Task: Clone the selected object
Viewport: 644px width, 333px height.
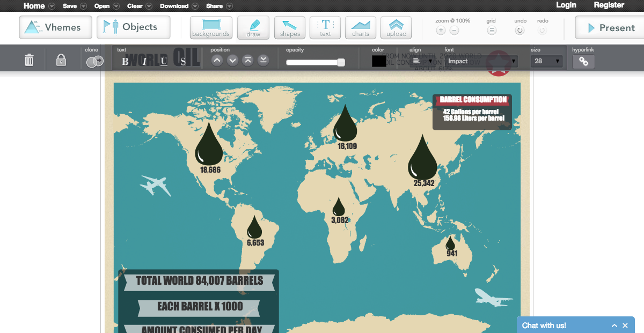Action: tap(94, 62)
